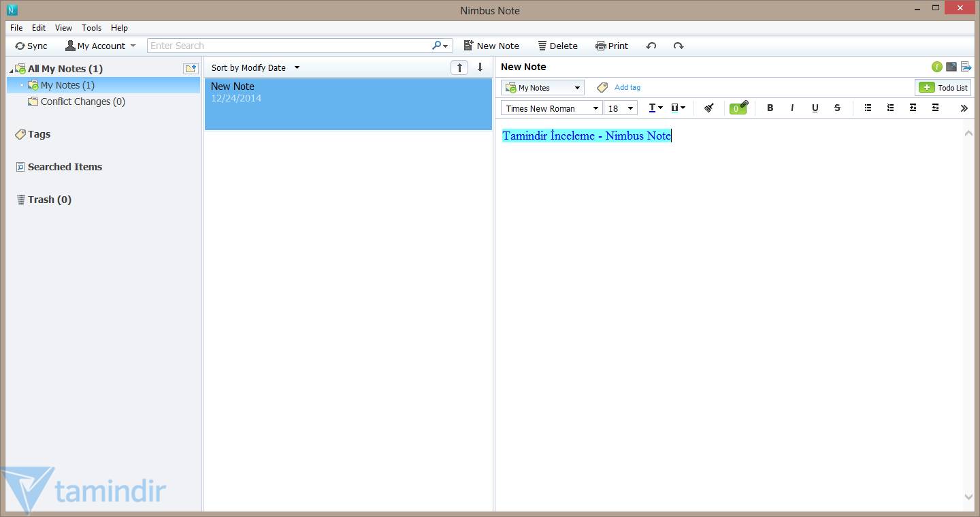Insert a bulleted list
The width and height of the screenshot is (980, 517).
(x=868, y=108)
